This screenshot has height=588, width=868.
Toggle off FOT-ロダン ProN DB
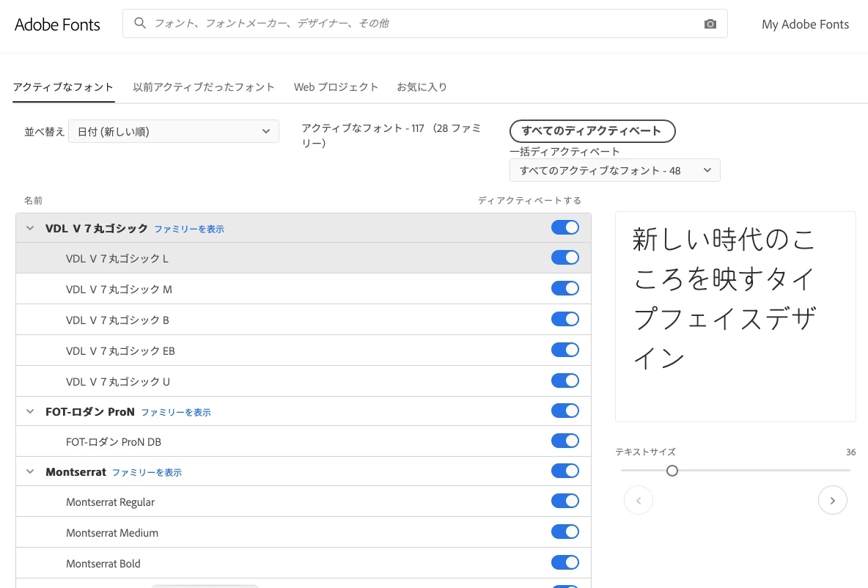click(565, 441)
